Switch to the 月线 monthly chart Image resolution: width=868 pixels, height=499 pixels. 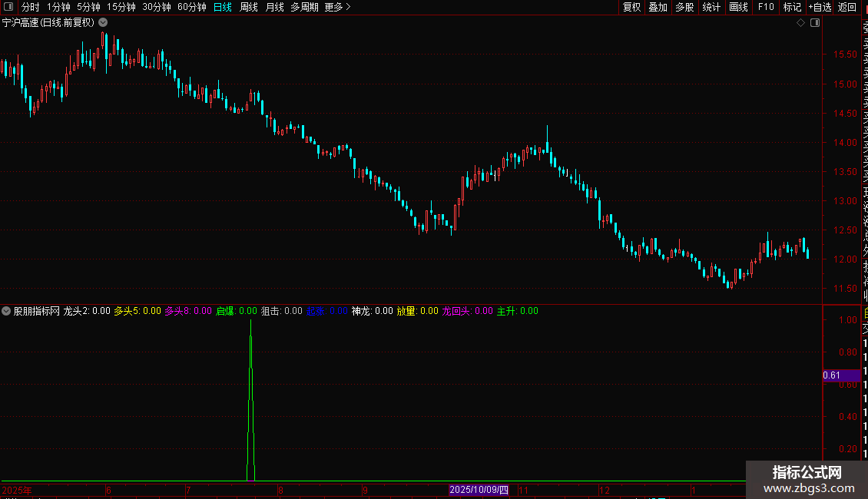click(x=274, y=7)
